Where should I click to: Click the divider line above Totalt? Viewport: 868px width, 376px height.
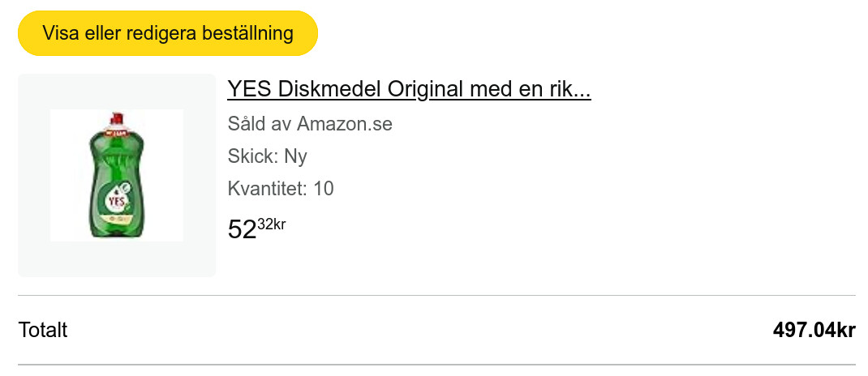click(x=436, y=296)
